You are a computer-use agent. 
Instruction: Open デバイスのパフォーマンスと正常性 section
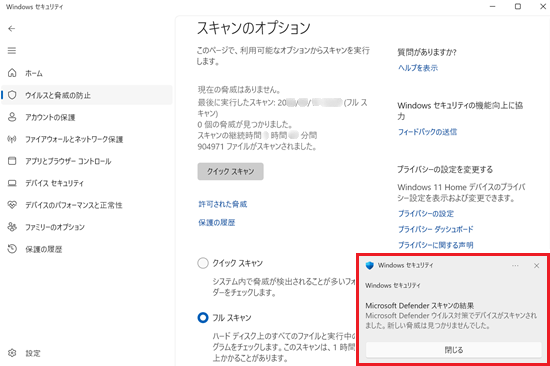click(74, 205)
